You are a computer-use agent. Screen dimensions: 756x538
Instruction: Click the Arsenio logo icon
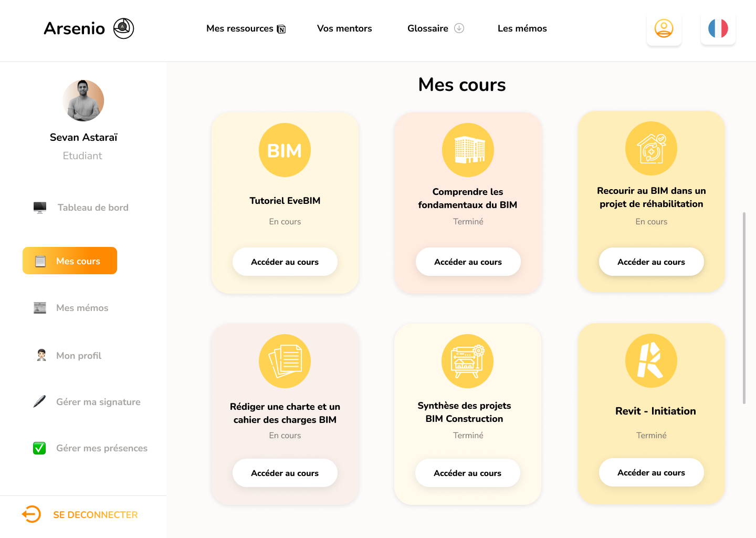click(124, 28)
